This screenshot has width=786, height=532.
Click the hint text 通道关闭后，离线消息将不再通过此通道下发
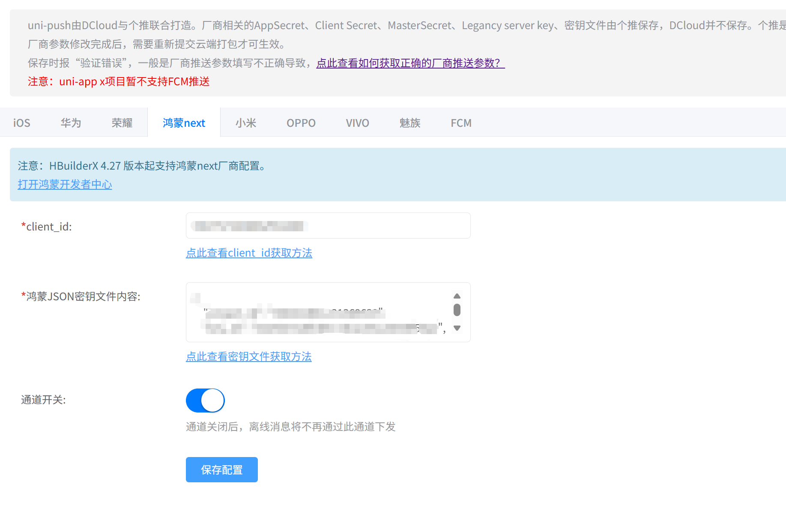point(291,427)
